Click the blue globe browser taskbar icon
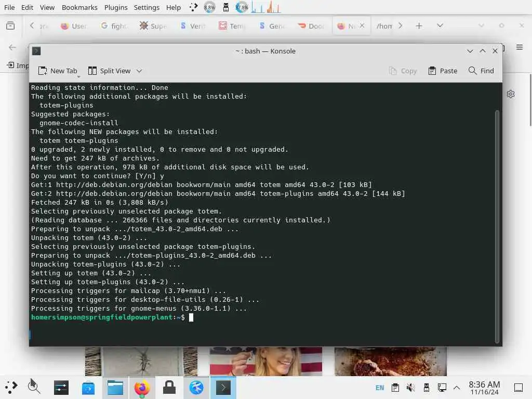 click(x=196, y=388)
